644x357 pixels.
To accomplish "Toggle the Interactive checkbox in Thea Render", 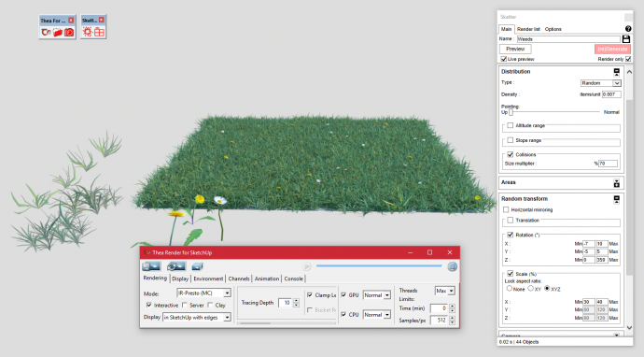I will tap(148, 305).
